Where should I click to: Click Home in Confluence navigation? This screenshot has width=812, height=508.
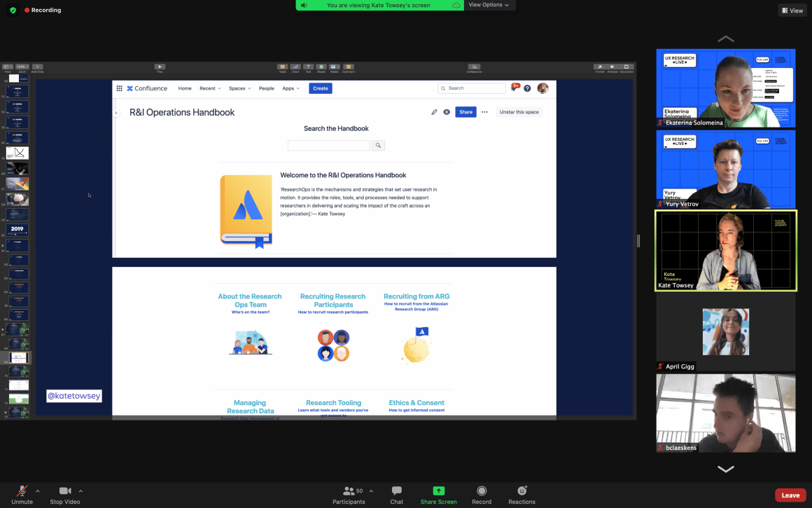[185, 89]
